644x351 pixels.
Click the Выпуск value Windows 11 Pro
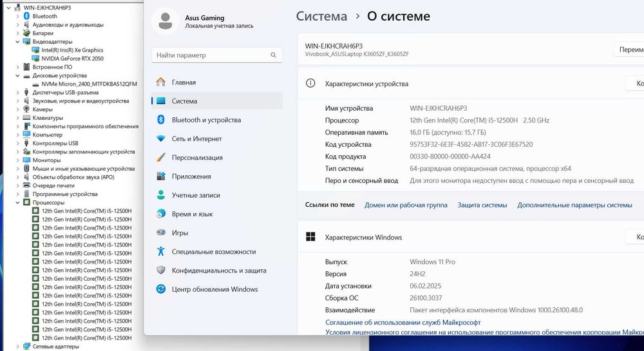coord(433,262)
